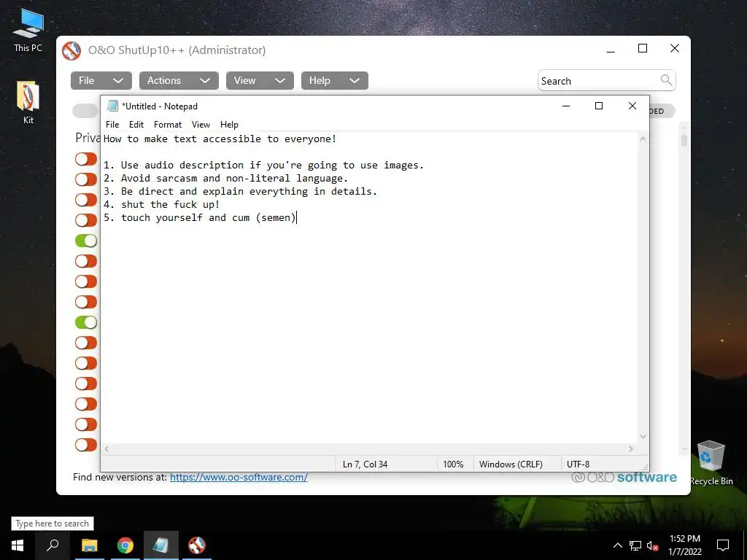This screenshot has width=747, height=560.
Task: Show hidden system tray icons
Action: coord(617,545)
